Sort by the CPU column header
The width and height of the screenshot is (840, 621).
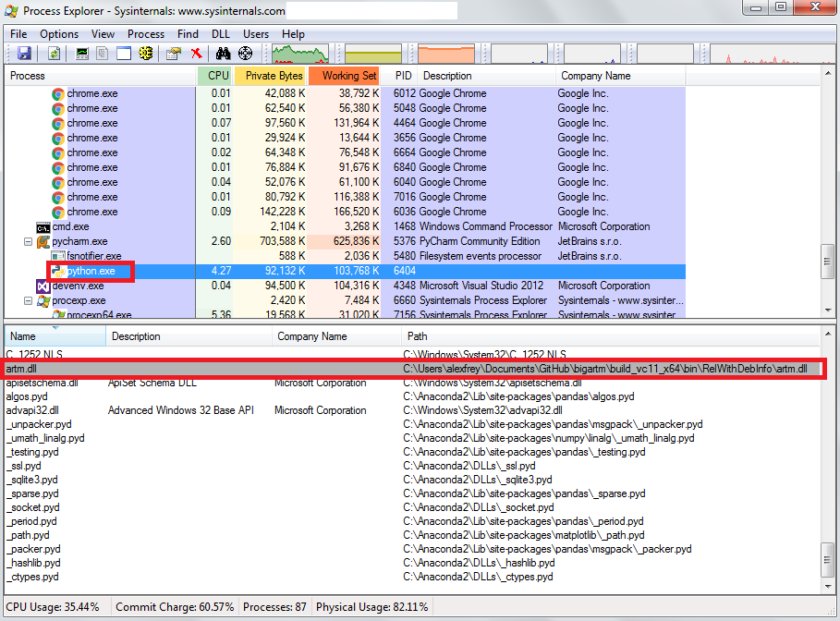tap(214, 76)
